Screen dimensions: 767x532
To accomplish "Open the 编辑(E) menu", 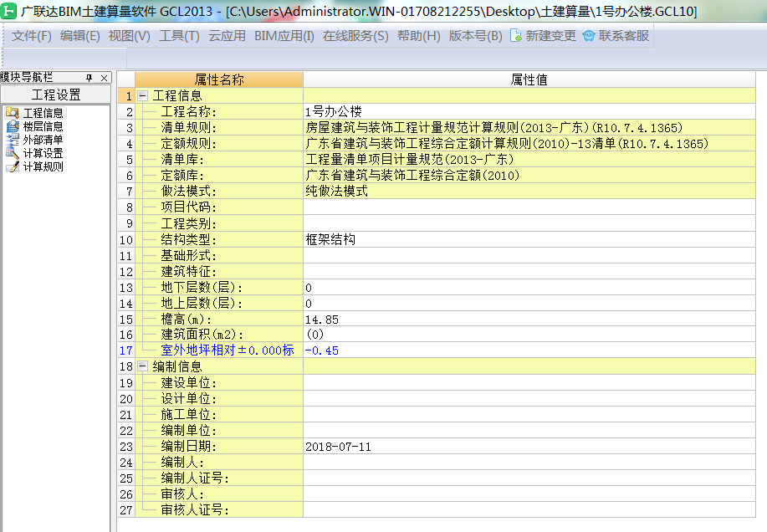I will 79,36.
